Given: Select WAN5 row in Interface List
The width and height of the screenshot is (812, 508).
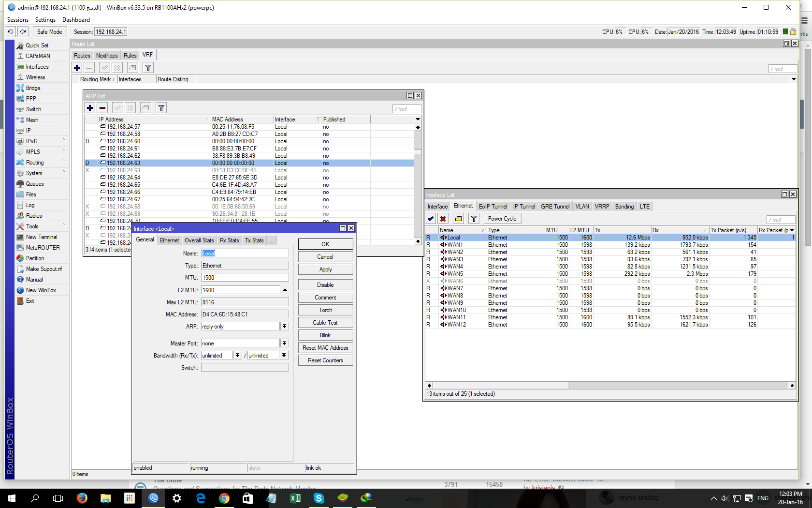Looking at the screenshot, I should [610, 274].
